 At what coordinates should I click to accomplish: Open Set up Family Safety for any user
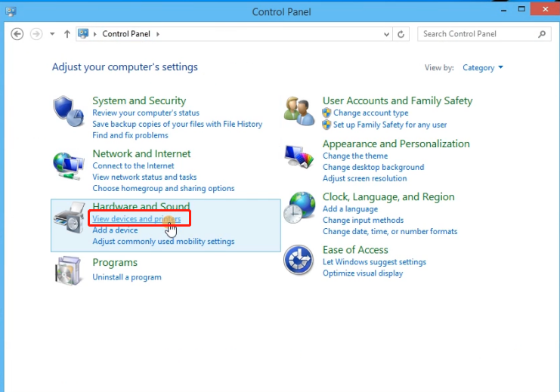click(x=390, y=125)
